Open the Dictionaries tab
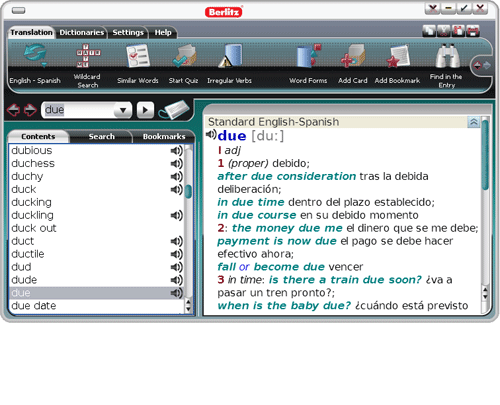The height and width of the screenshot is (405, 500). 82,32
